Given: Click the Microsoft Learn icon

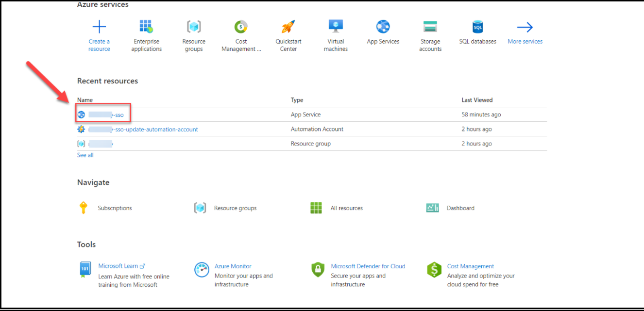Looking at the screenshot, I should tap(85, 269).
